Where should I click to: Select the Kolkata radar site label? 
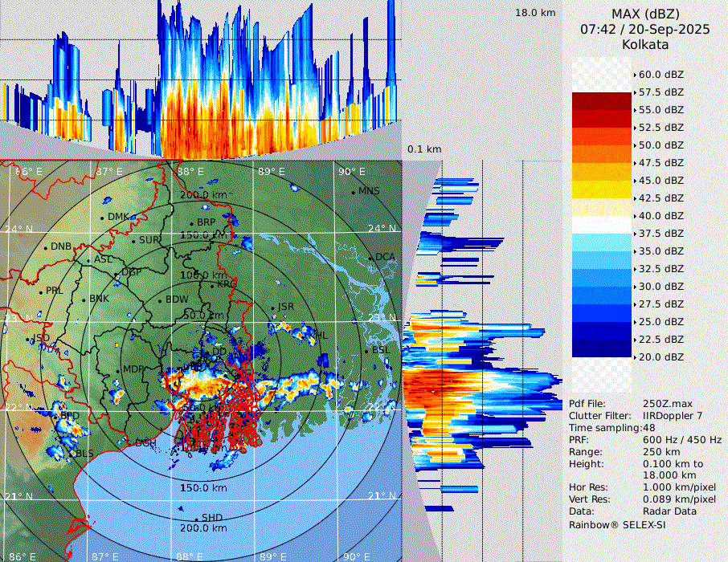click(x=645, y=45)
